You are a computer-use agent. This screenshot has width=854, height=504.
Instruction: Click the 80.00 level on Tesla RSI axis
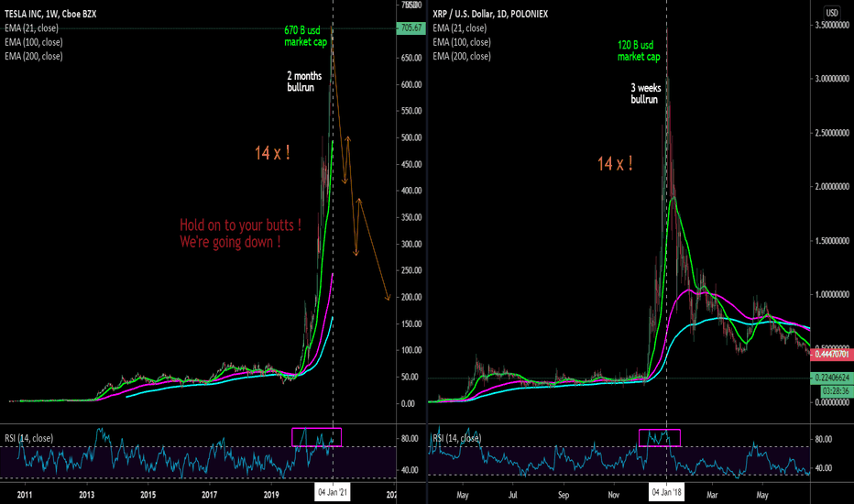410,439
